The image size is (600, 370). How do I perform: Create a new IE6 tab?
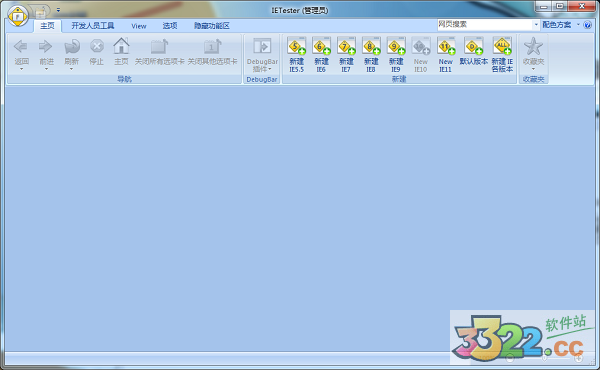pyautogui.click(x=321, y=54)
